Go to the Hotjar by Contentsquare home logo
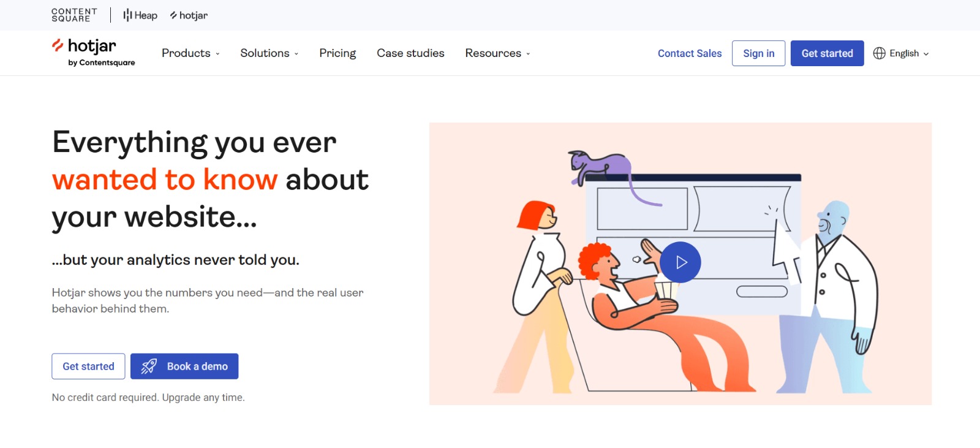This screenshot has width=980, height=448. click(94, 53)
